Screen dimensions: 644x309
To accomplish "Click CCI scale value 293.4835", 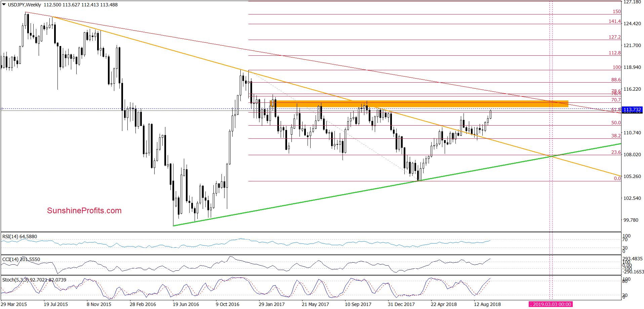I will (x=633, y=259).
